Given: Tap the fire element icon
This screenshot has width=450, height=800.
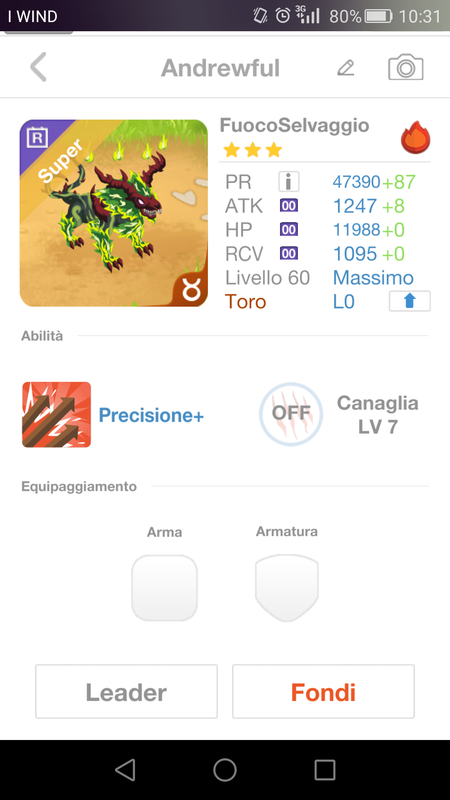Looking at the screenshot, I should click(415, 138).
